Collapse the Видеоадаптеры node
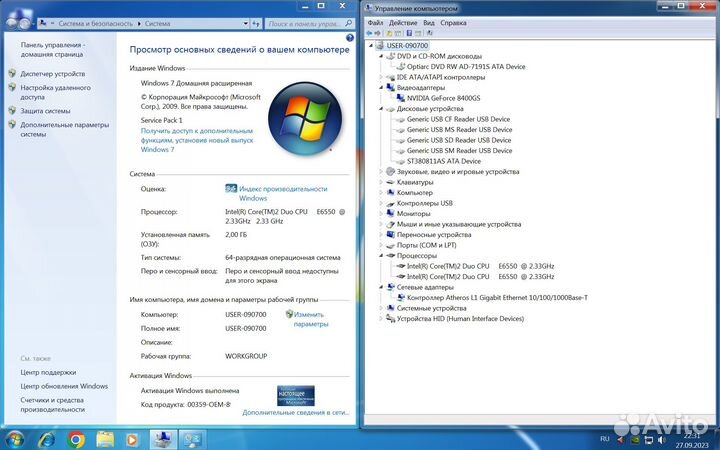 (x=381, y=87)
